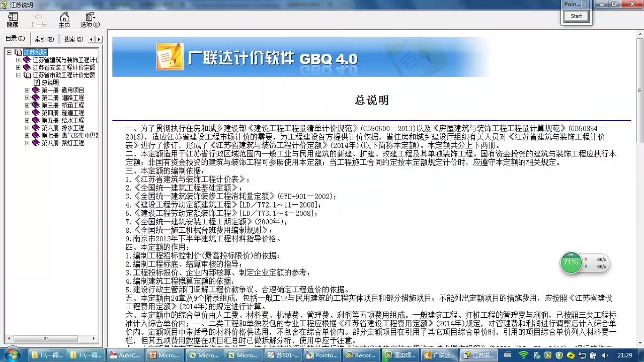Click the 目录 tab label
The height and width of the screenshot is (362, 644).
[x=15, y=39]
